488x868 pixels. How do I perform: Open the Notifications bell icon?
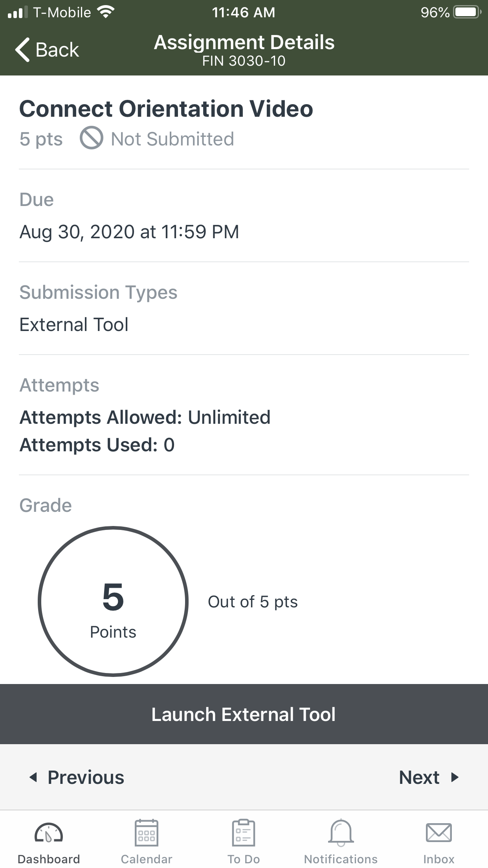(x=341, y=833)
